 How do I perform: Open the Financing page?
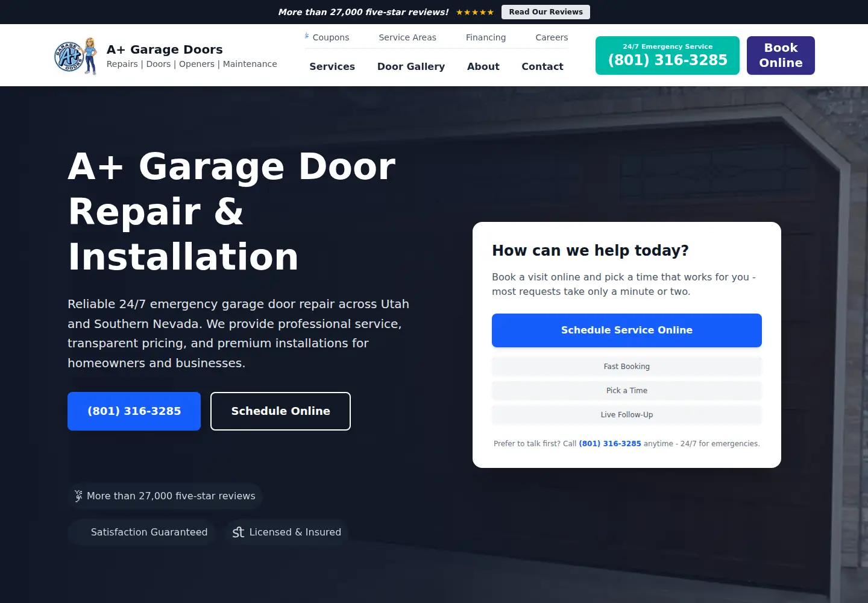click(x=486, y=37)
